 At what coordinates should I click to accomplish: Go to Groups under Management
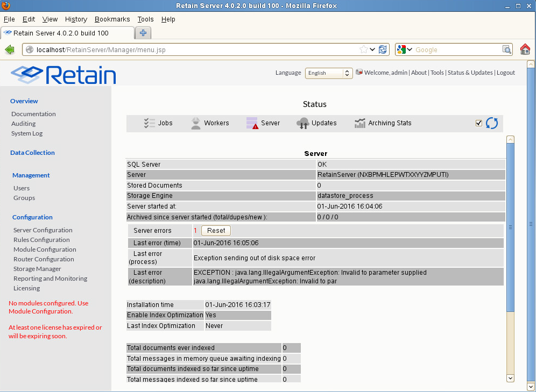24,198
